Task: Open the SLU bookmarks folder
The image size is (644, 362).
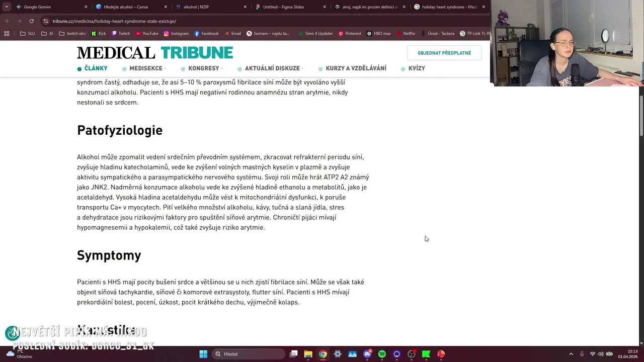Action: [x=28, y=34]
